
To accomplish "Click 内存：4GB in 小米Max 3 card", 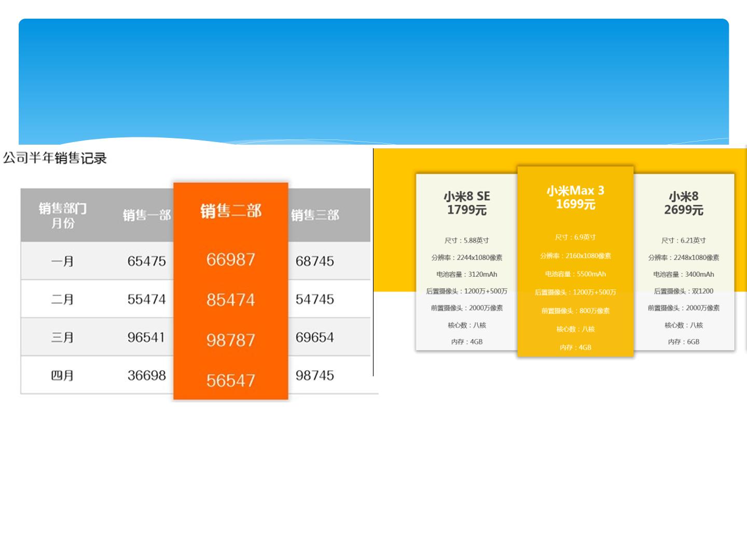I will pyautogui.click(x=575, y=347).
